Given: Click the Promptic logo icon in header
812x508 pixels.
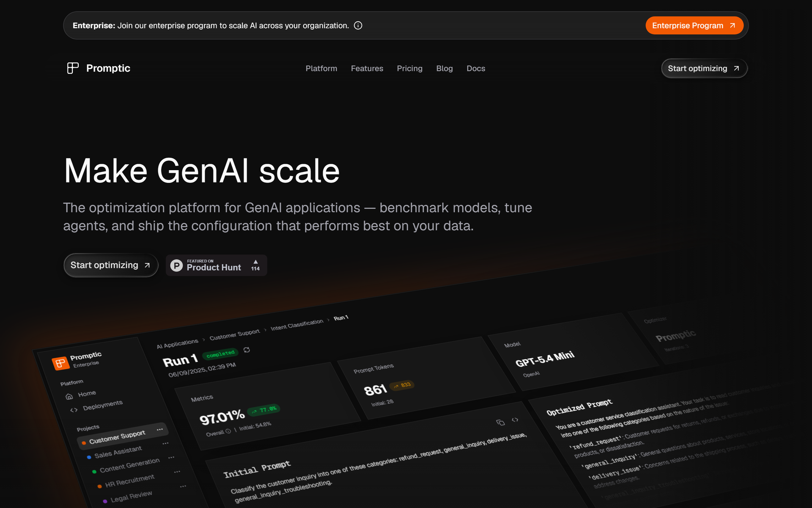Looking at the screenshot, I should coord(73,68).
